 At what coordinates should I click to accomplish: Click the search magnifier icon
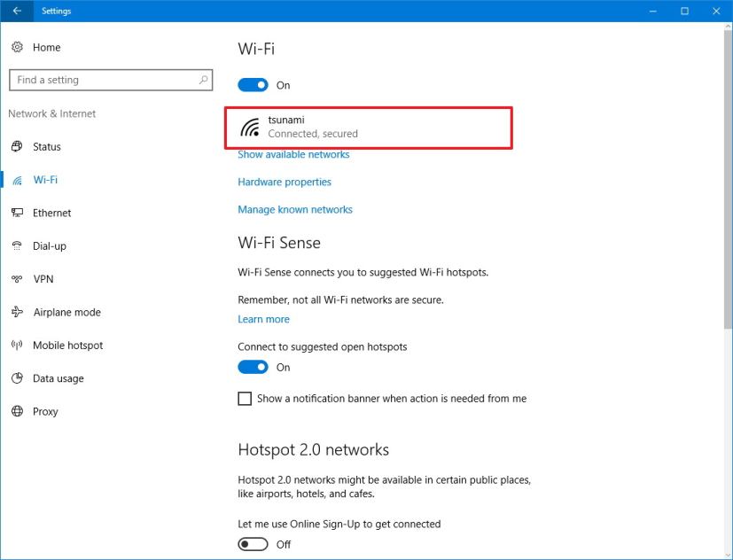[x=203, y=80]
